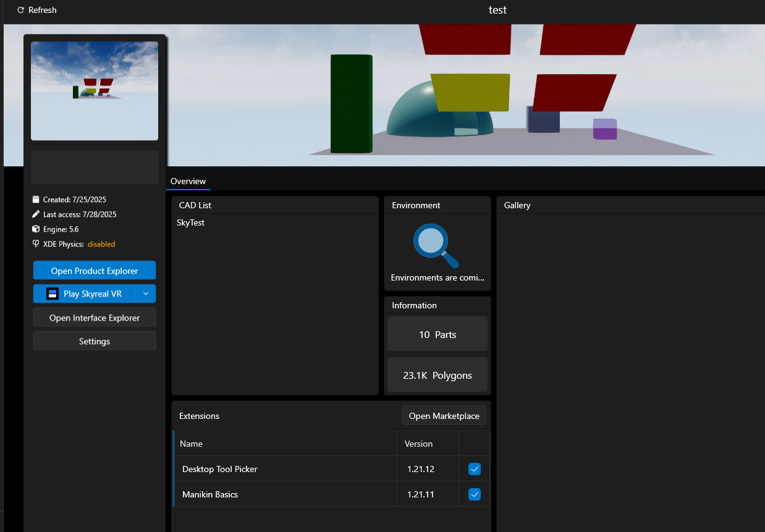
Task: Launch the Open Marketplace button
Action: (x=444, y=416)
